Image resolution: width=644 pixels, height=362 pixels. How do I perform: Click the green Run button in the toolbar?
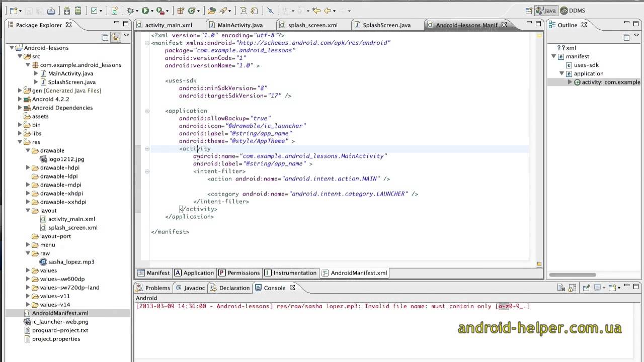click(x=145, y=11)
